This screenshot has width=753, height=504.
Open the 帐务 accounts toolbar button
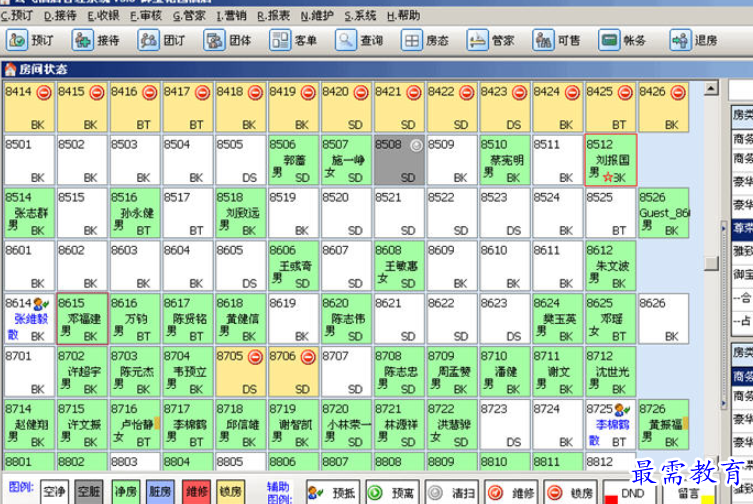click(622, 40)
